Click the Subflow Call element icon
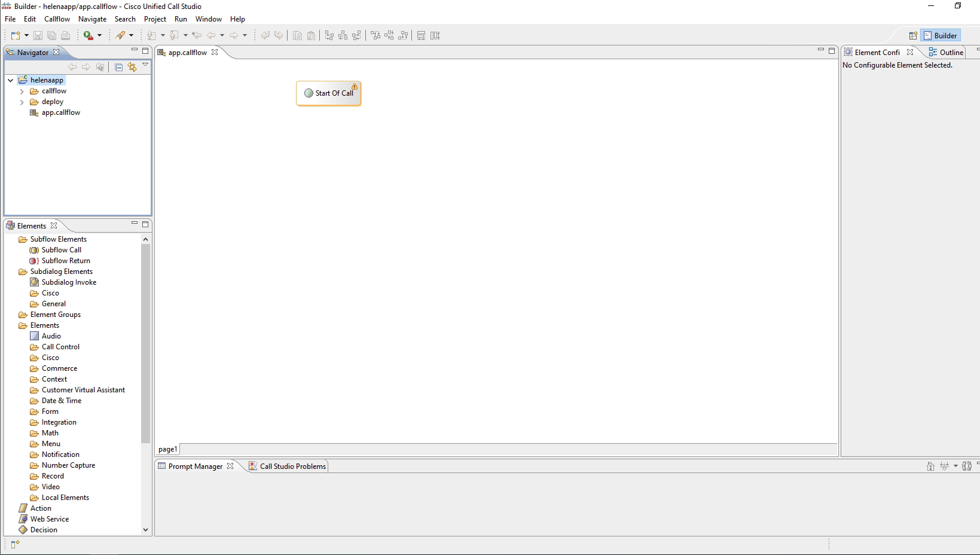980x555 pixels. (x=35, y=250)
